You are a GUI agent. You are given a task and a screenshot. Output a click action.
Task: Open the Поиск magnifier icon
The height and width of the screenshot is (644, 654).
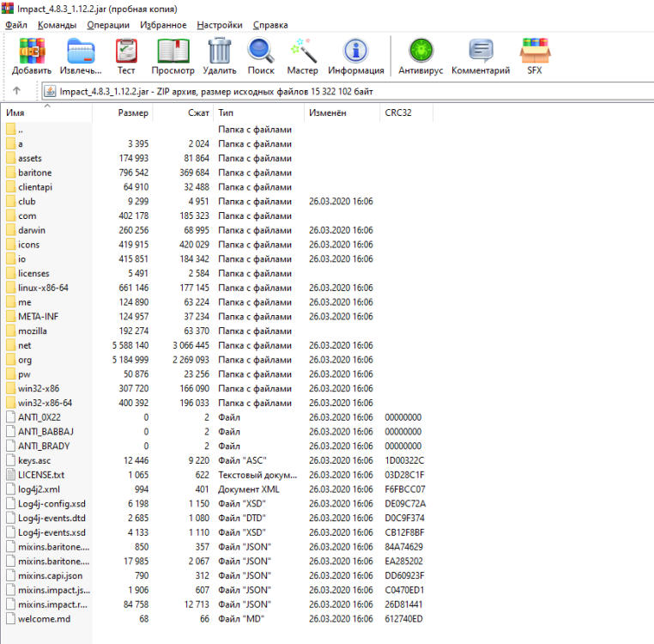pyautogui.click(x=261, y=51)
